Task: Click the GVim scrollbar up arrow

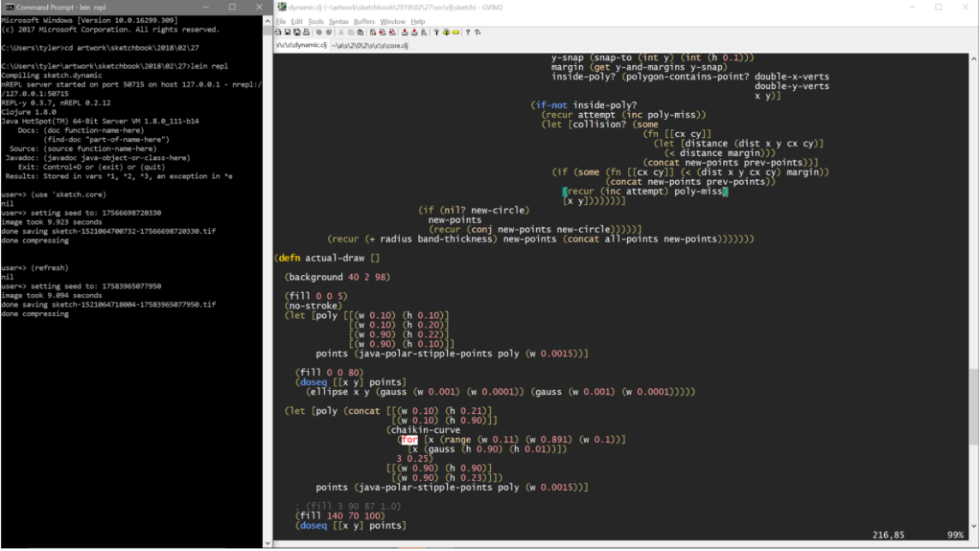Action: [974, 58]
